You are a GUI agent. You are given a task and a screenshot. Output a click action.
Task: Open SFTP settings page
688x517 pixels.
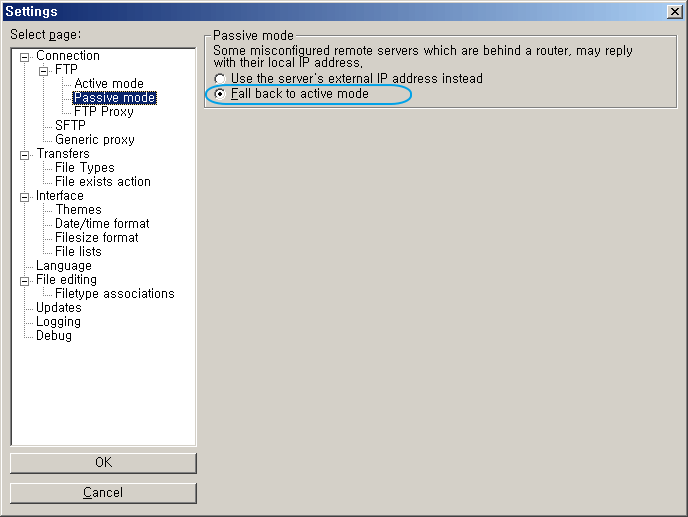tap(70, 126)
